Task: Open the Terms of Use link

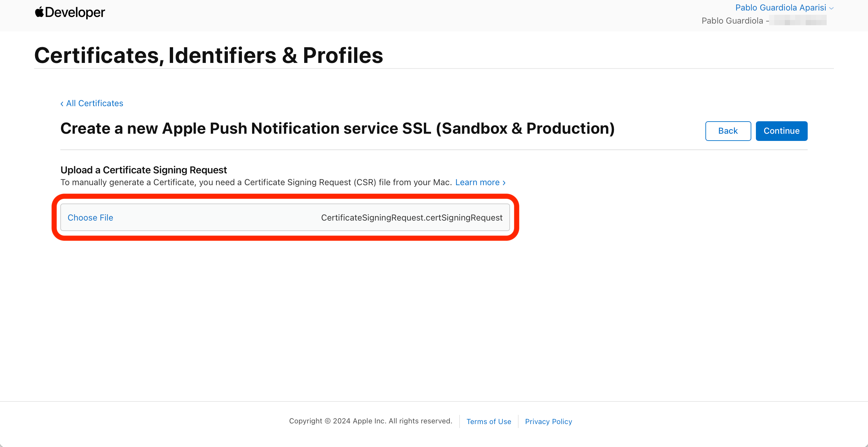Action: (489, 421)
